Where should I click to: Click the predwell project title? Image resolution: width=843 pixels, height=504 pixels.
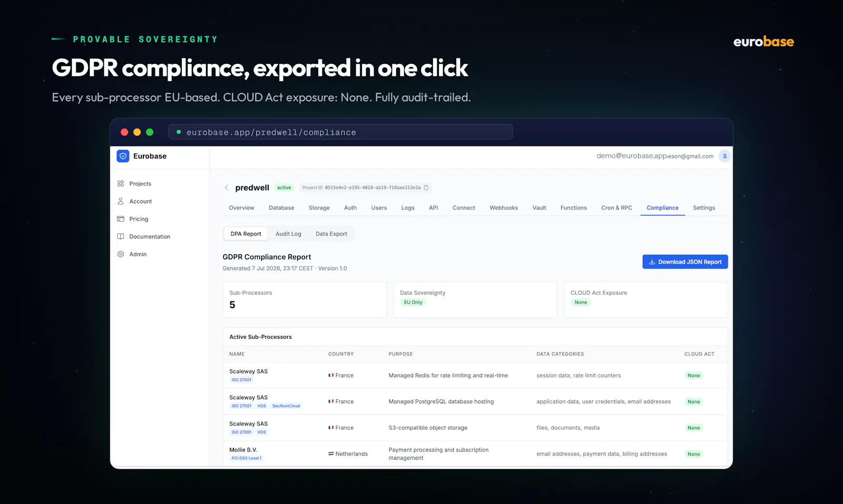coord(252,187)
